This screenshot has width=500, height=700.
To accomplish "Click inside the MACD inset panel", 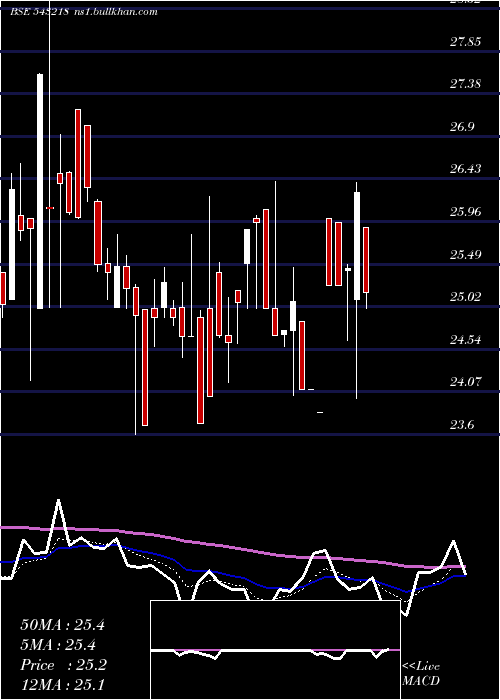I will click(x=275, y=650).
